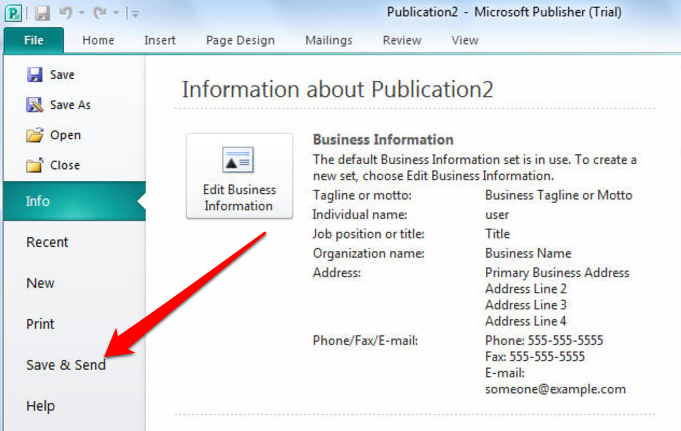Click the 'Job position or title:' label

(x=368, y=234)
